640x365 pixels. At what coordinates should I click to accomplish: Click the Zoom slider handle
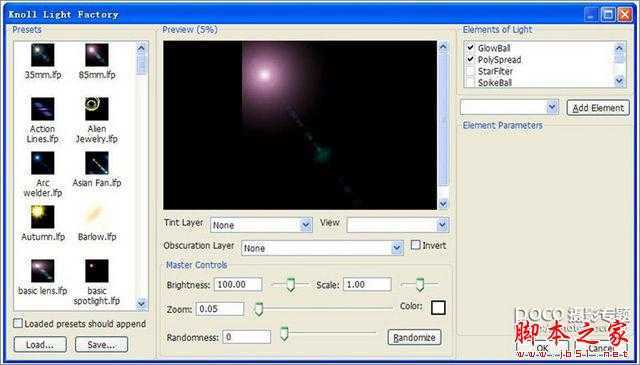(259, 309)
